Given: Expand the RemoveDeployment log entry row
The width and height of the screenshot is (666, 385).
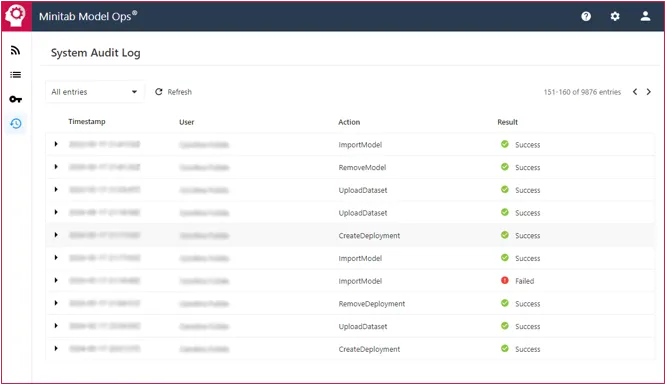Looking at the screenshot, I should click(x=56, y=303).
